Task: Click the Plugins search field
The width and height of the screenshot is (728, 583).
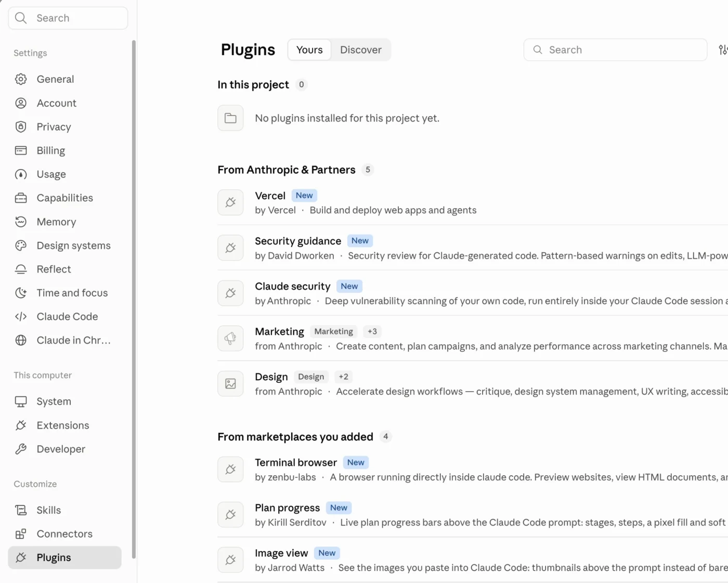Action: (615, 50)
